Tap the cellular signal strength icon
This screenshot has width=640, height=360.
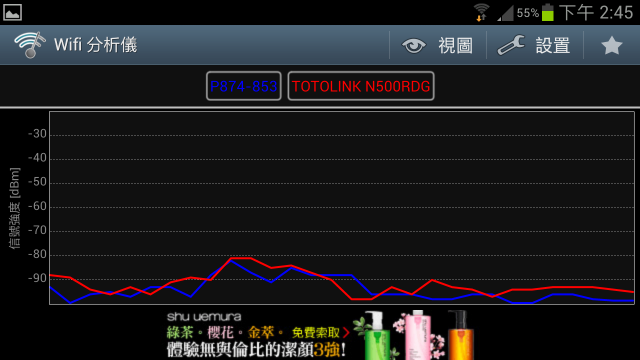click(x=505, y=13)
